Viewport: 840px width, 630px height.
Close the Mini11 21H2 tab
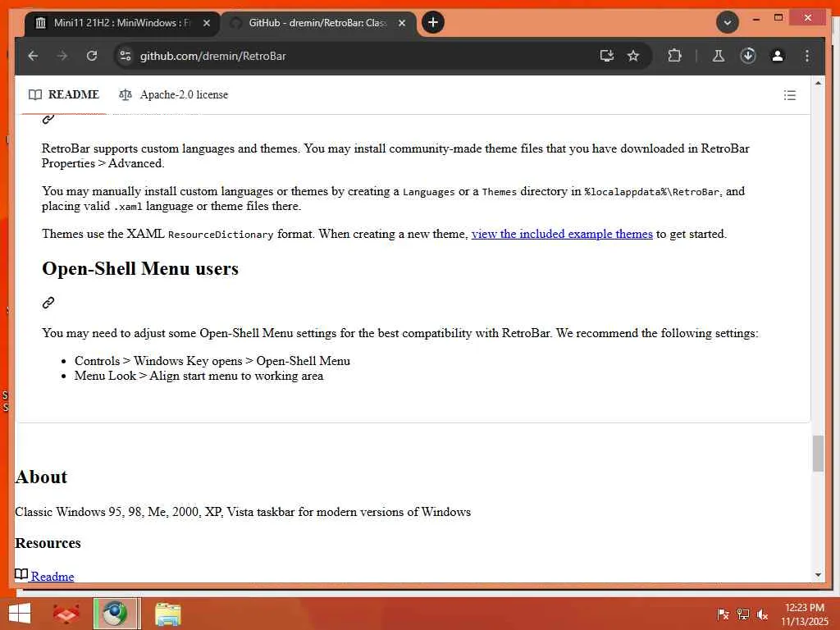point(206,23)
